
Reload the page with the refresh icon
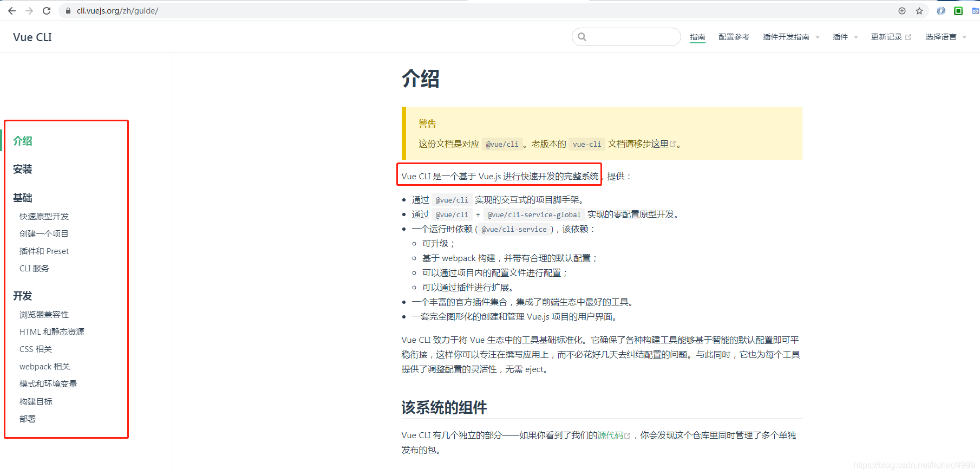coord(47,11)
